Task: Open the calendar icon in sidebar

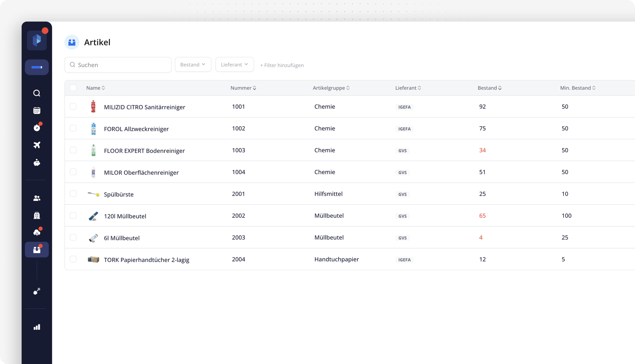Action: 37,111
